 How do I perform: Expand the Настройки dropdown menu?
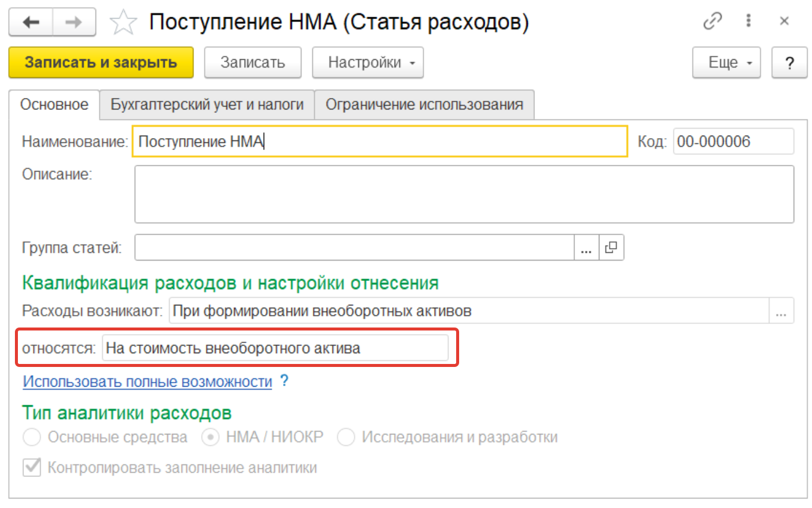coord(368,63)
